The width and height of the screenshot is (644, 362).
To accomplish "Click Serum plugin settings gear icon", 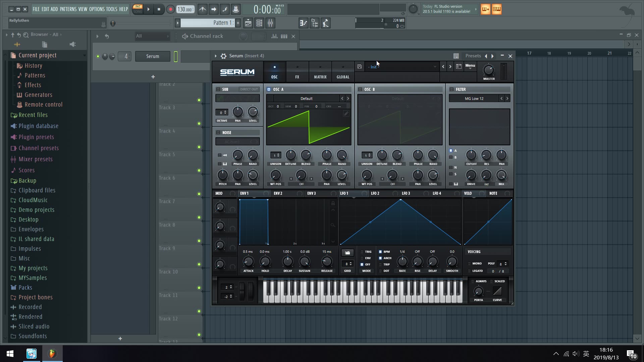I will (x=223, y=56).
